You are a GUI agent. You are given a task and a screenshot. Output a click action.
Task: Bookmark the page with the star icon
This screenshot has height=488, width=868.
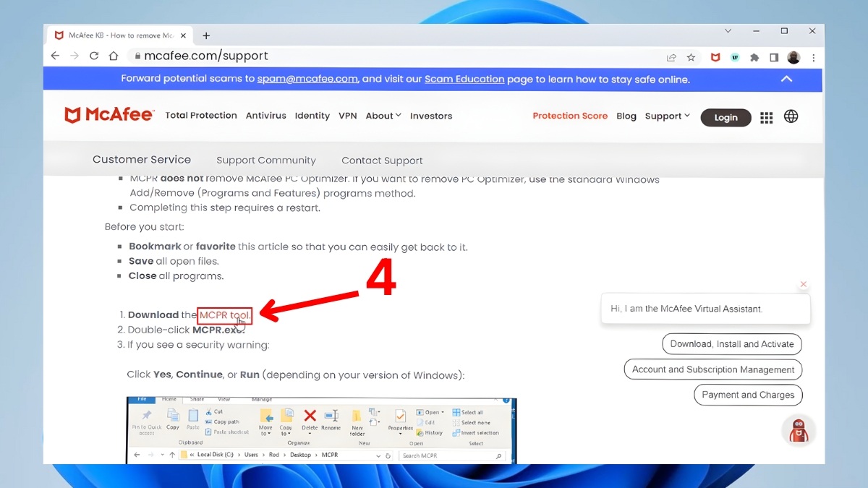click(691, 56)
